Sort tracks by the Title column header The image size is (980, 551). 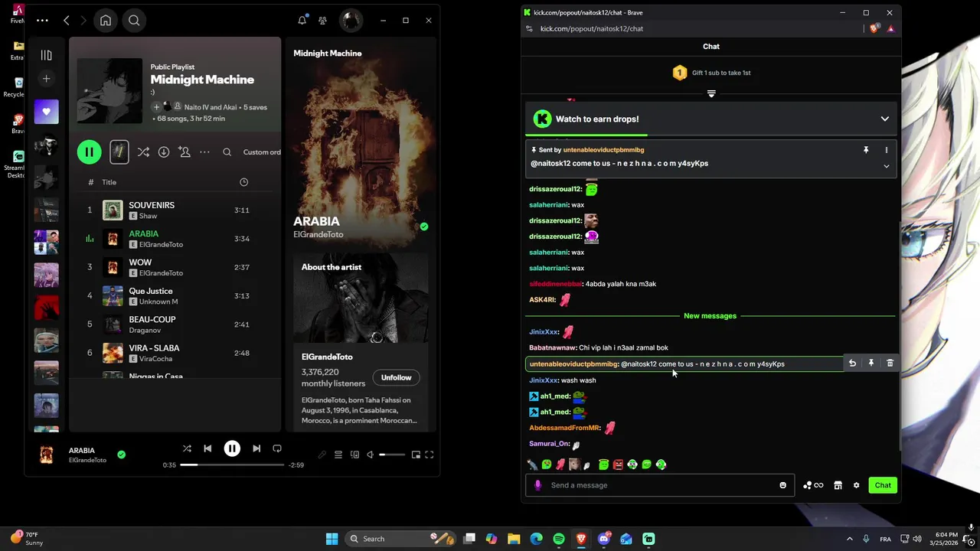click(109, 182)
